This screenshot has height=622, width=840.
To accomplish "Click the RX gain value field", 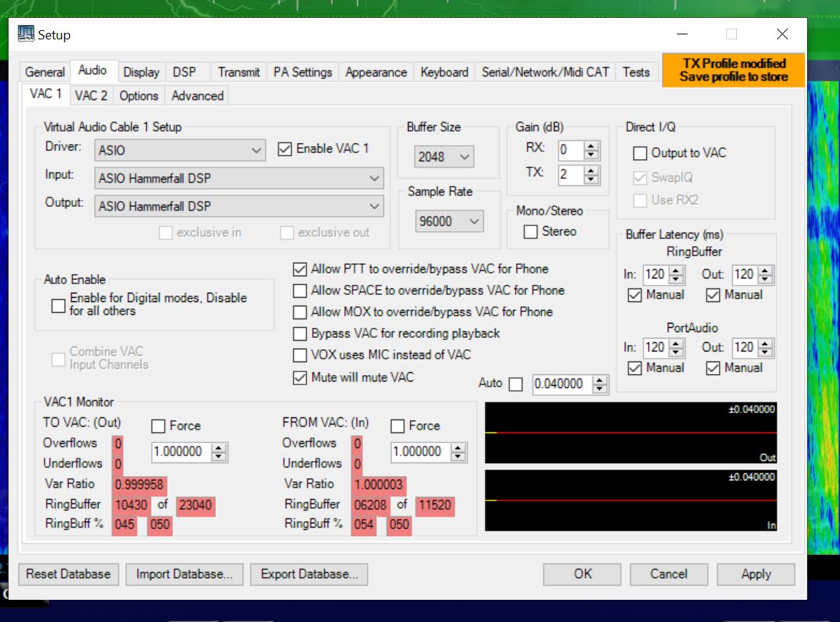I will 571,150.
